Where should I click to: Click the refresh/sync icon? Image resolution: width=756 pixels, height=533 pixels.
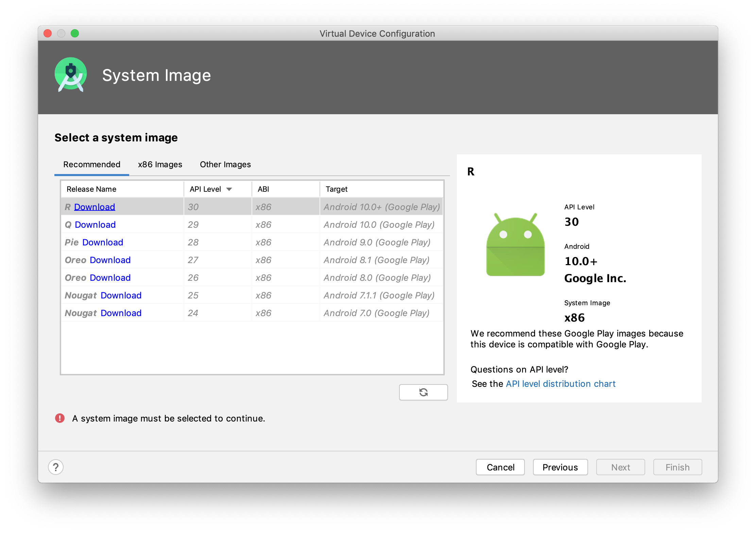click(423, 391)
